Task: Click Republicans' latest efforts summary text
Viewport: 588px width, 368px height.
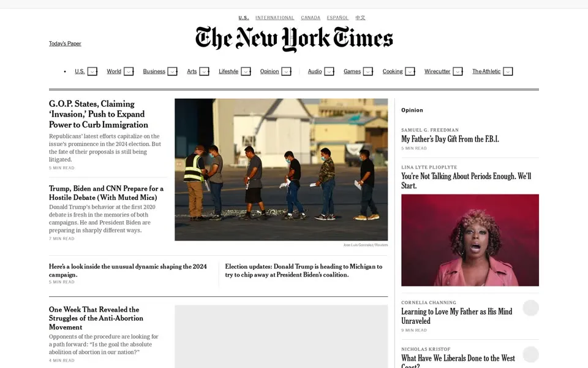Action: [105, 148]
